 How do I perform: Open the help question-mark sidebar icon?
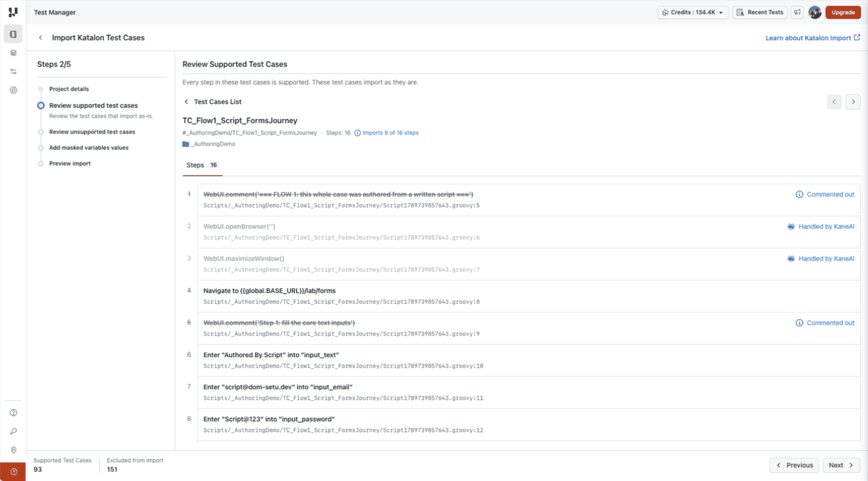click(x=13, y=413)
